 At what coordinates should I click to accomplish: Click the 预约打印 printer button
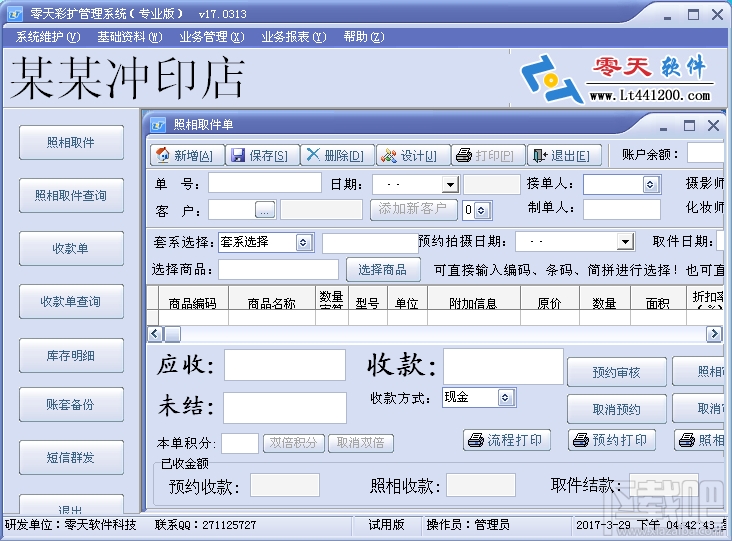point(612,440)
